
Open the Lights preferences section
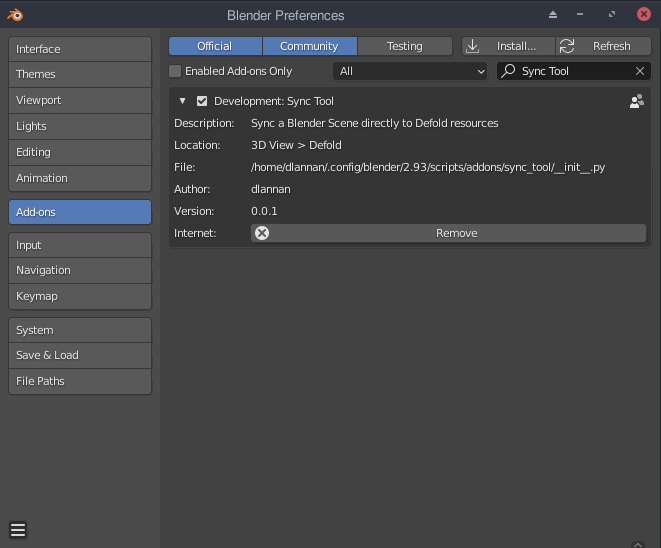[x=80, y=126]
